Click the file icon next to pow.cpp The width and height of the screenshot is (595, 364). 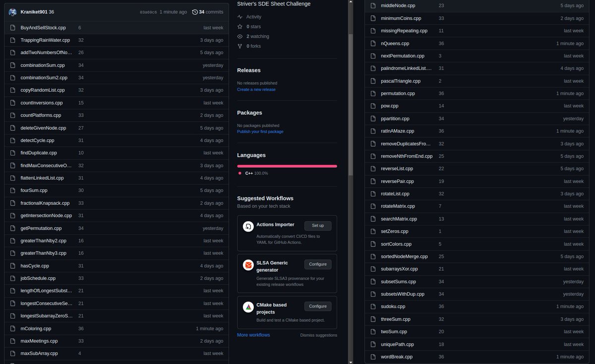click(x=374, y=106)
